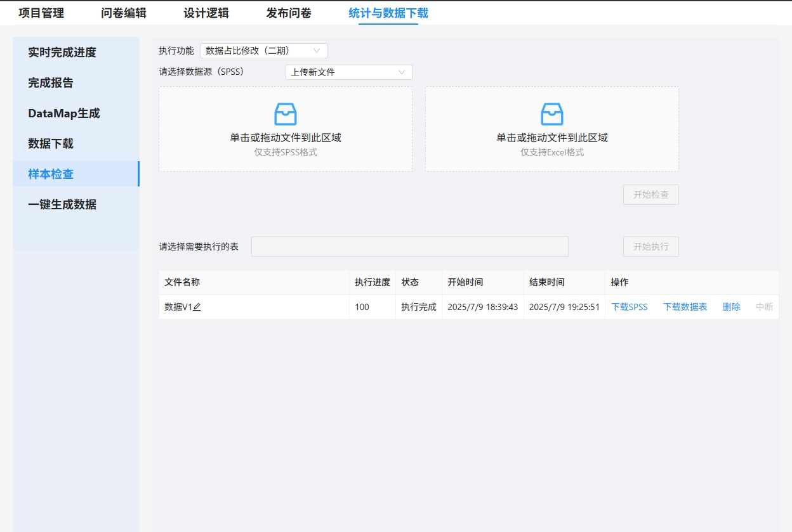Go to 数据下载 sidebar item
Viewport: 792px width, 532px height.
click(x=76, y=143)
